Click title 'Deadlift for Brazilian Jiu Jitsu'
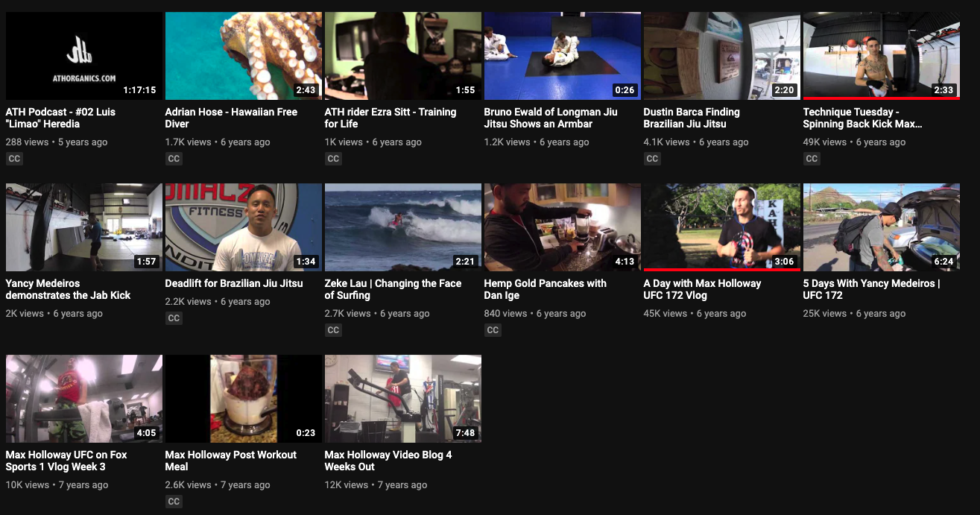The image size is (980, 515). point(234,283)
